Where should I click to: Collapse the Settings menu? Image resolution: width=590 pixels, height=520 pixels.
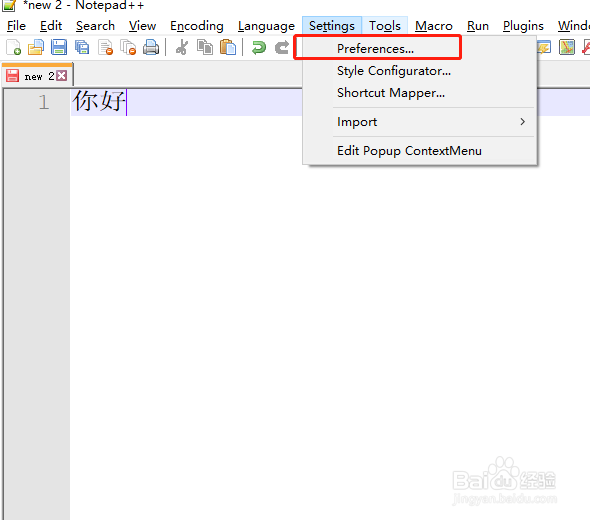(x=332, y=26)
